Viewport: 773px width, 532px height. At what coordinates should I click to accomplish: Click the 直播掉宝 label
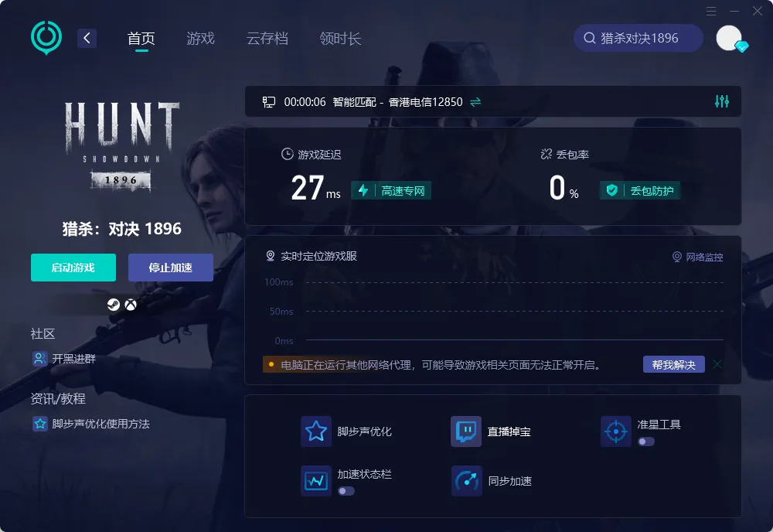[509, 431]
